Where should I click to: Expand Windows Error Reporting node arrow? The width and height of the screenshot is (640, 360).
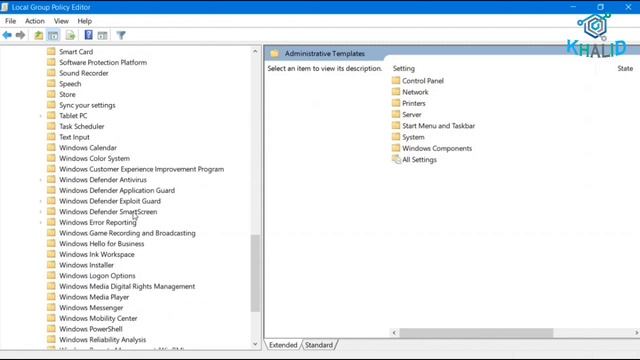click(x=40, y=222)
